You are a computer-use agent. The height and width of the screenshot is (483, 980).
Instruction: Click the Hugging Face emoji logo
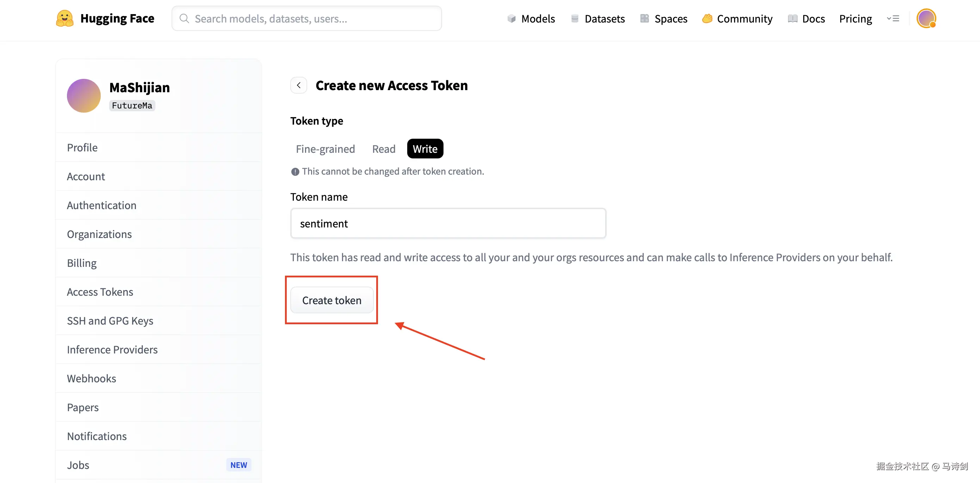(x=65, y=18)
